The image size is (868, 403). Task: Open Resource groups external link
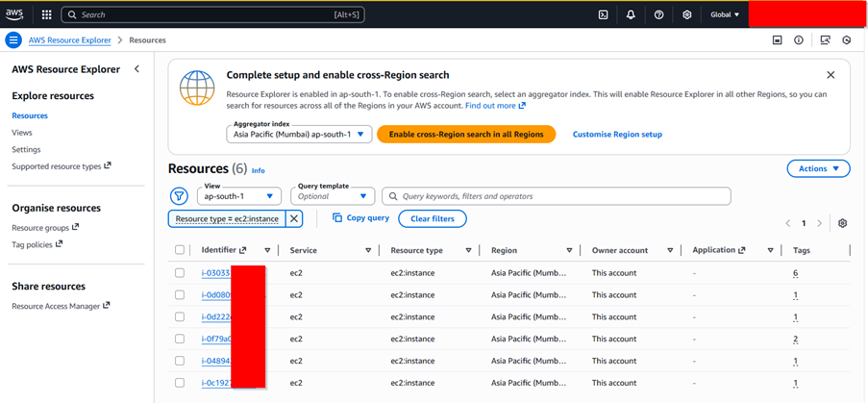point(45,228)
